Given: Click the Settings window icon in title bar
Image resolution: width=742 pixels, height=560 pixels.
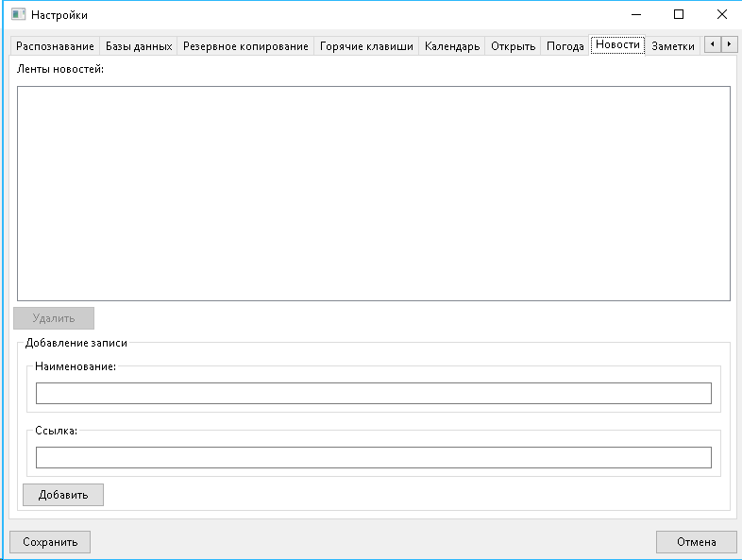Looking at the screenshot, I should (x=18, y=15).
